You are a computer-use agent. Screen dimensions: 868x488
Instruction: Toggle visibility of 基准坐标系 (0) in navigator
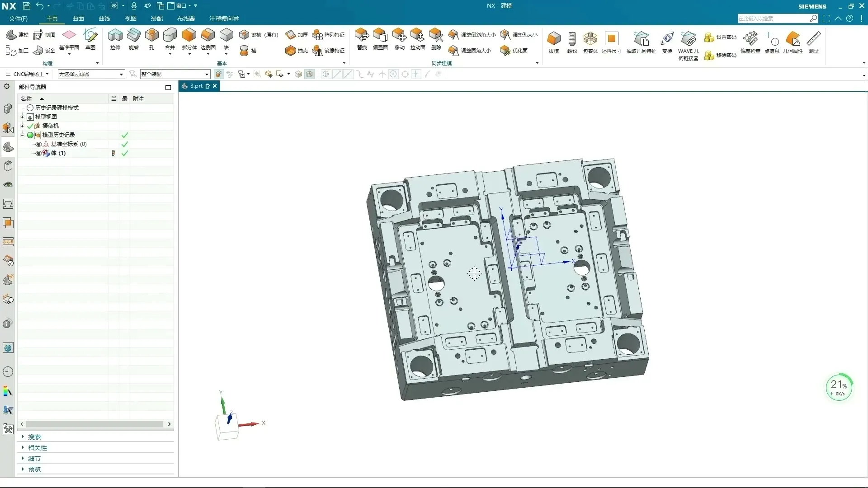[38, 144]
